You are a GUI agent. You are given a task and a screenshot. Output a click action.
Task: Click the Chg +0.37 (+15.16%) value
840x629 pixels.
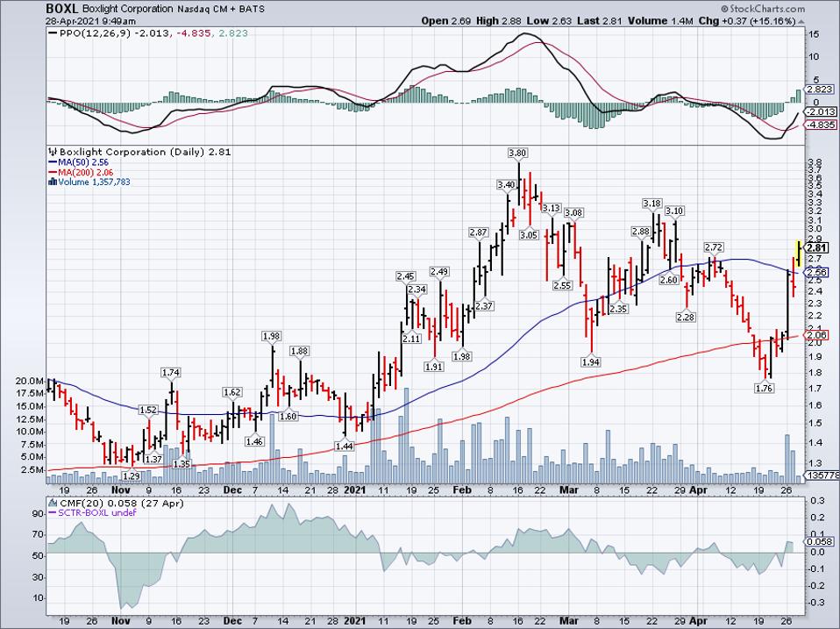(748, 21)
